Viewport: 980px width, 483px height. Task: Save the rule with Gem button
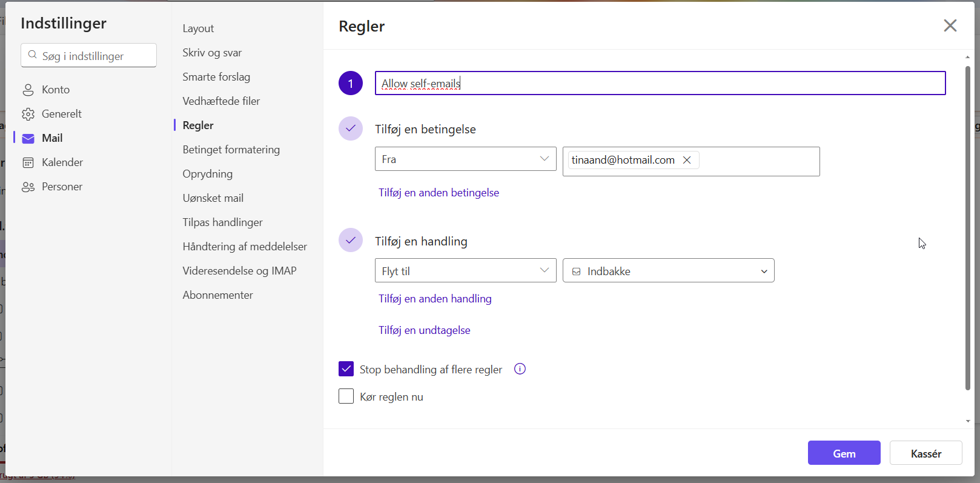pyautogui.click(x=844, y=453)
